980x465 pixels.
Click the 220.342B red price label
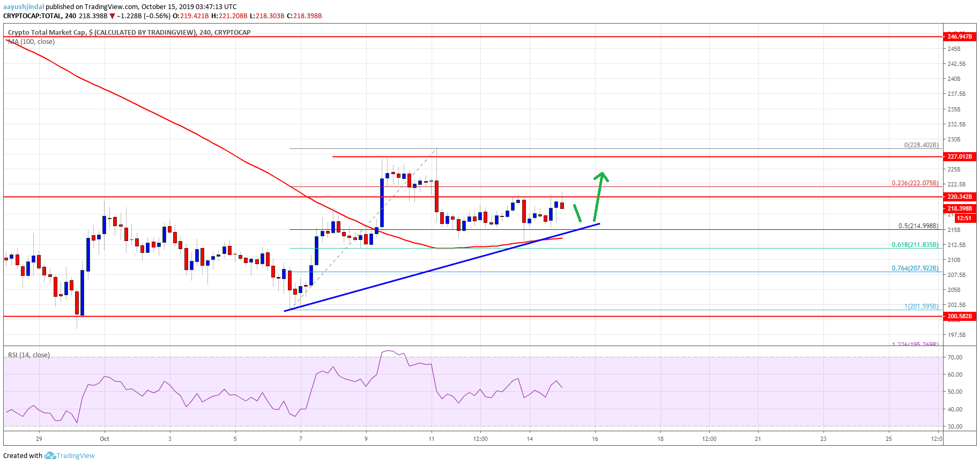tap(959, 197)
